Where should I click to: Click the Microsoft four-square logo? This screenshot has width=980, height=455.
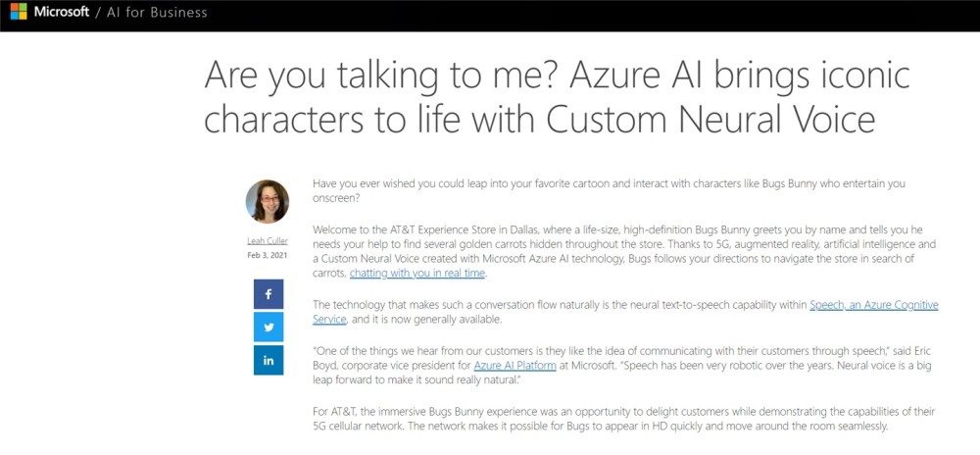19,11
